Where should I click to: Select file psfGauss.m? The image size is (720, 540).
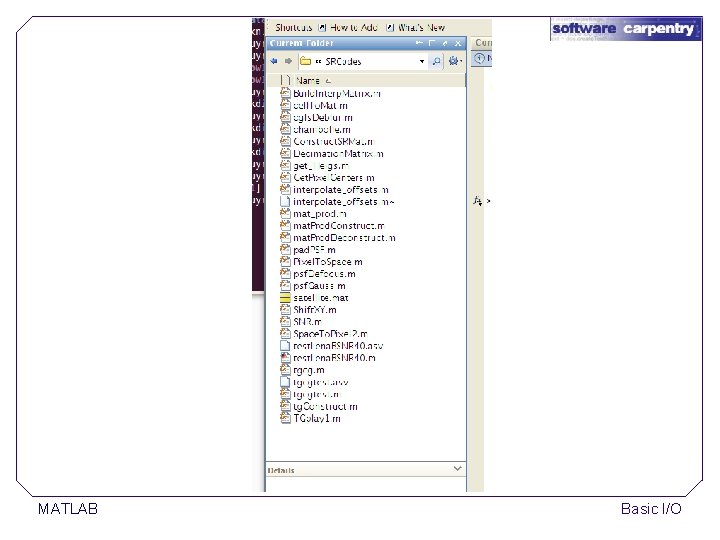(x=319, y=286)
